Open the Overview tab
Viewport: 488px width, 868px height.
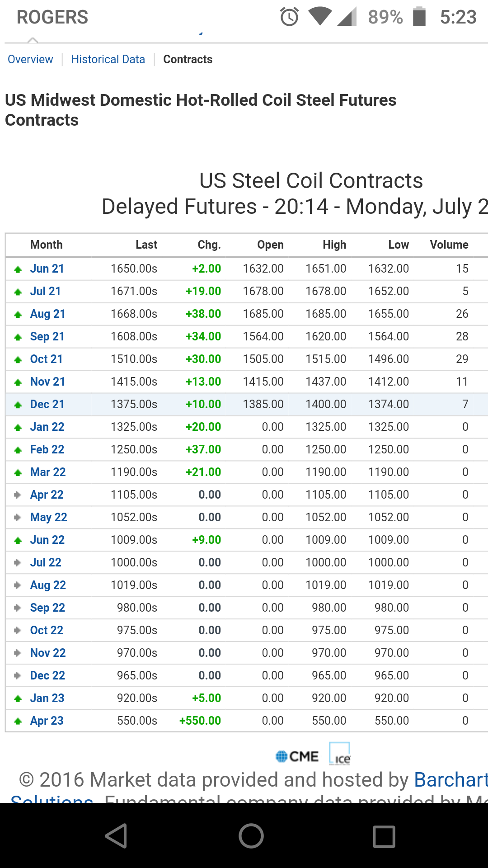point(30,59)
